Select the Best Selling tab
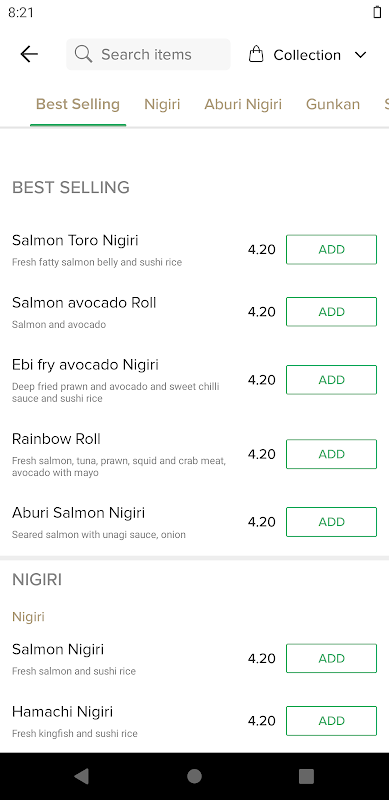389x800 pixels. (78, 104)
